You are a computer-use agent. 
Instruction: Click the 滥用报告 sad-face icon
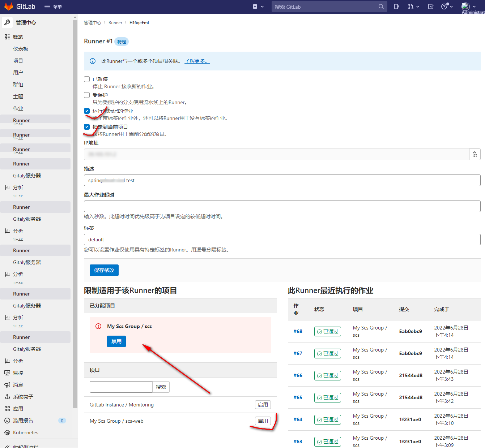[x=7, y=420]
